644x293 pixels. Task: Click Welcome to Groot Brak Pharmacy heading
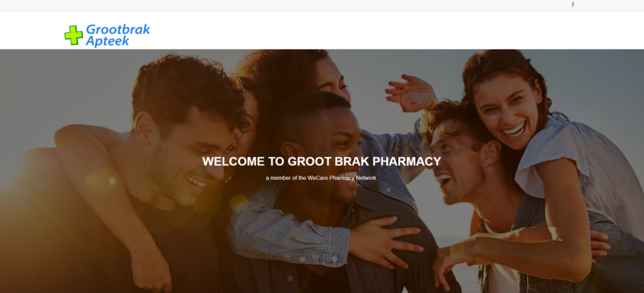coord(321,161)
